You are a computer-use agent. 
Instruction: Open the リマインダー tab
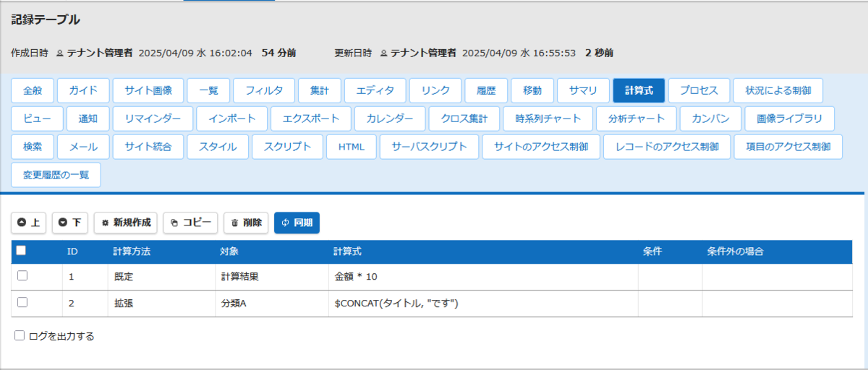click(153, 118)
